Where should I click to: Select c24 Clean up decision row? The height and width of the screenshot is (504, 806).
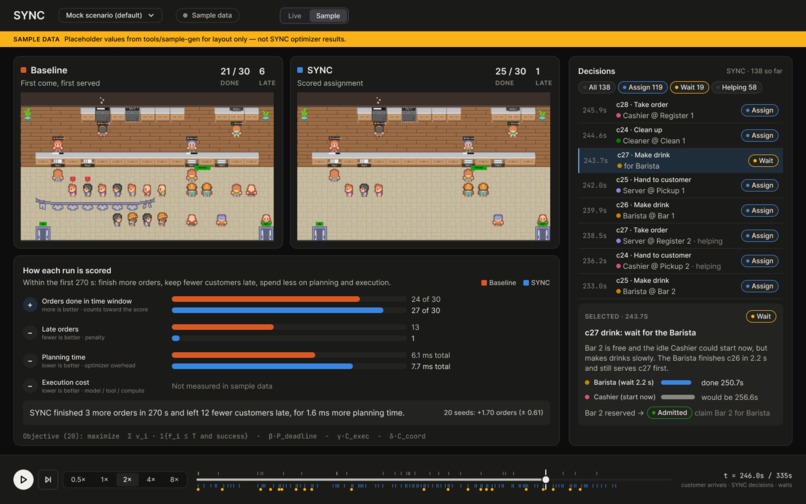point(680,135)
